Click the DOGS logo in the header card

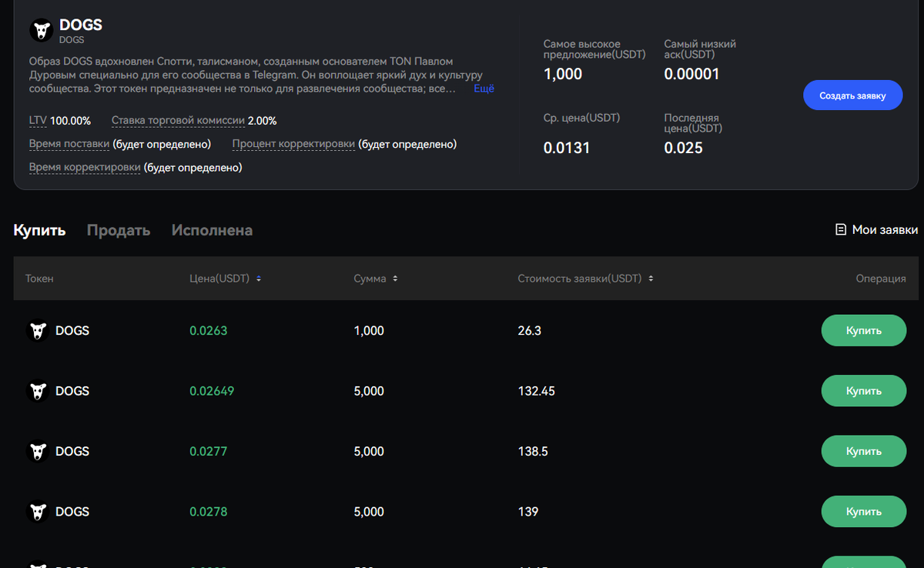[x=41, y=31]
